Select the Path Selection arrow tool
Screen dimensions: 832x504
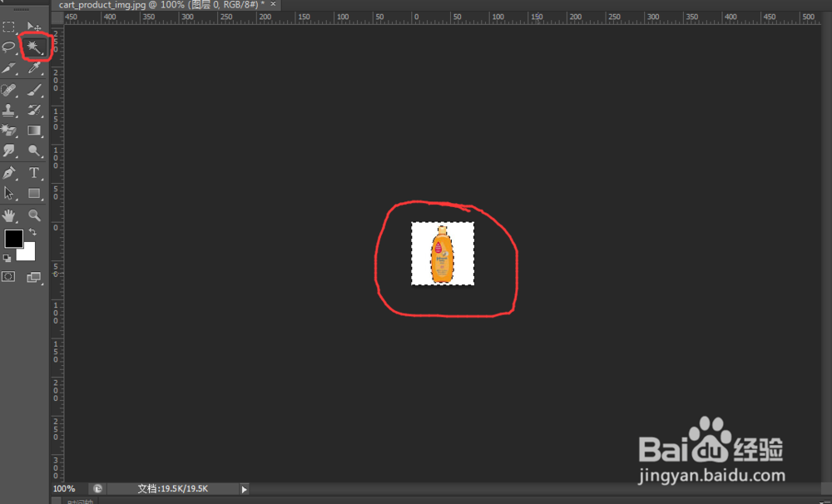pos(9,193)
